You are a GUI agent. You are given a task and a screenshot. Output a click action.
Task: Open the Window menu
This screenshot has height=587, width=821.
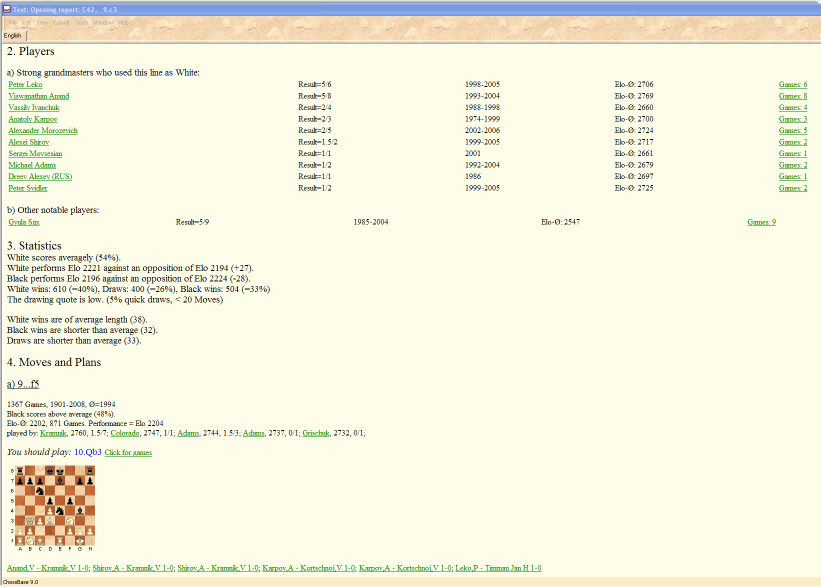pyautogui.click(x=103, y=23)
